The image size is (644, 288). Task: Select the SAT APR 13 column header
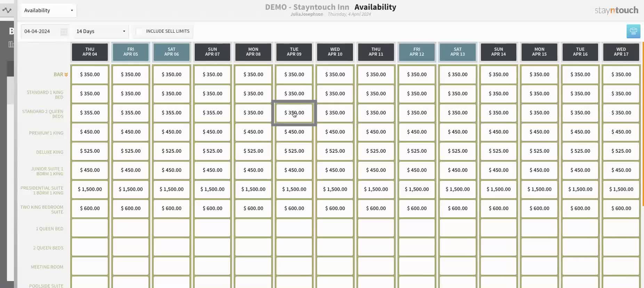(458, 52)
